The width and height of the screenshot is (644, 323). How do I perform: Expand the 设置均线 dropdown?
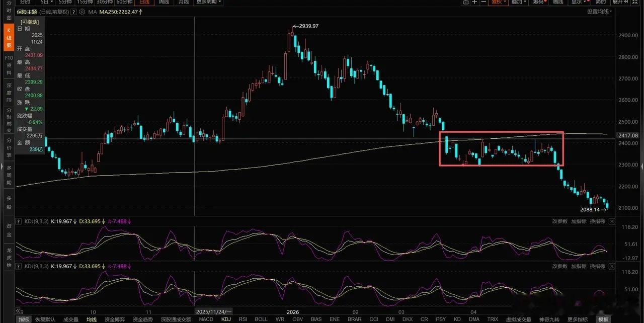[599, 12]
